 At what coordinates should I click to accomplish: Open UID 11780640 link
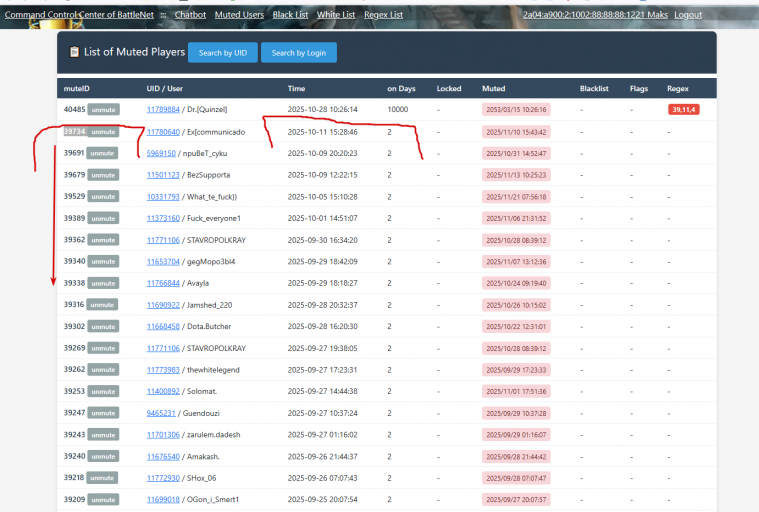point(163,132)
